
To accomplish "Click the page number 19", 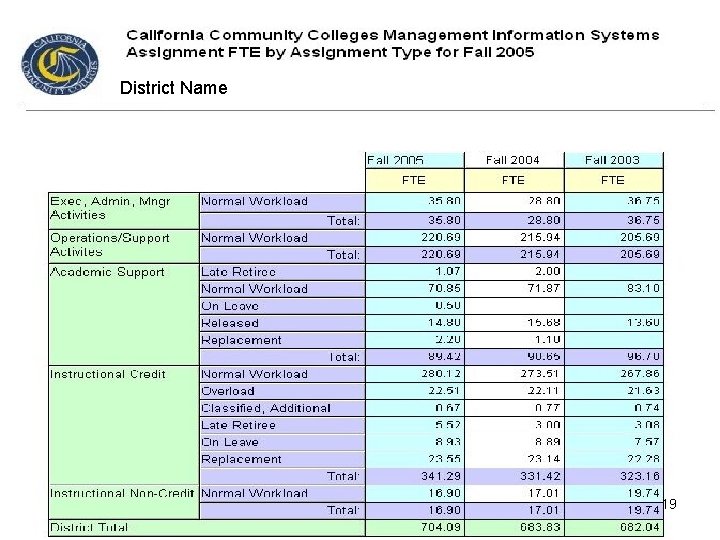I will point(669,504).
